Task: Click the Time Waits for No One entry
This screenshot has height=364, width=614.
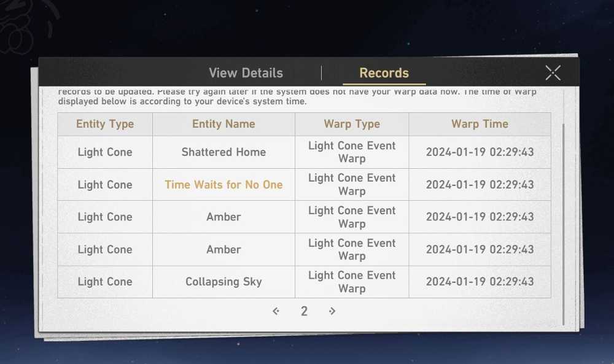Action: 223,185
